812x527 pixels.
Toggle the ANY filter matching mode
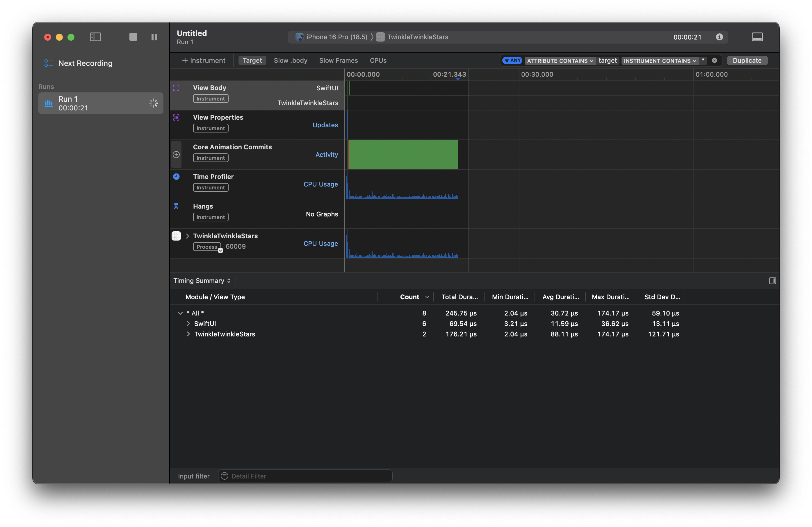pyautogui.click(x=512, y=60)
